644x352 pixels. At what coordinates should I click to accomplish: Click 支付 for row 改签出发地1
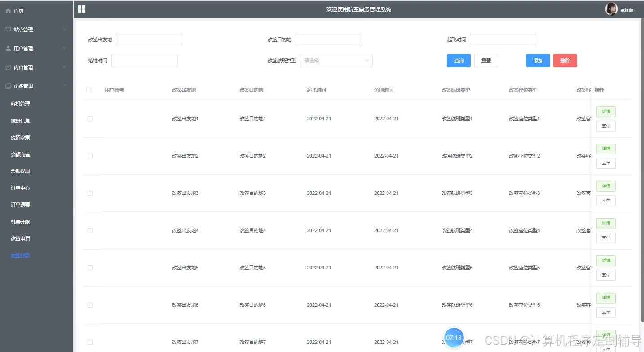coord(606,126)
